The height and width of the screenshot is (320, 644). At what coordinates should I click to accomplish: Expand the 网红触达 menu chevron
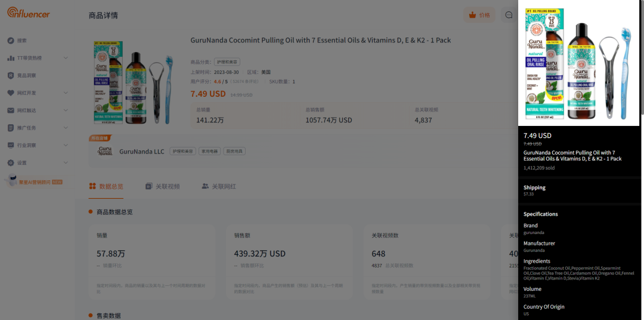[x=66, y=110]
